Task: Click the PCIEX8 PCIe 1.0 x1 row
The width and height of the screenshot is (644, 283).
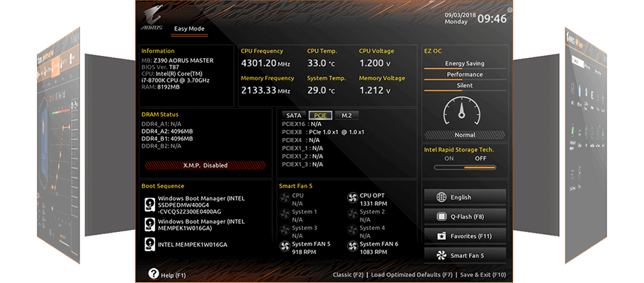Action: pyautogui.click(x=323, y=132)
